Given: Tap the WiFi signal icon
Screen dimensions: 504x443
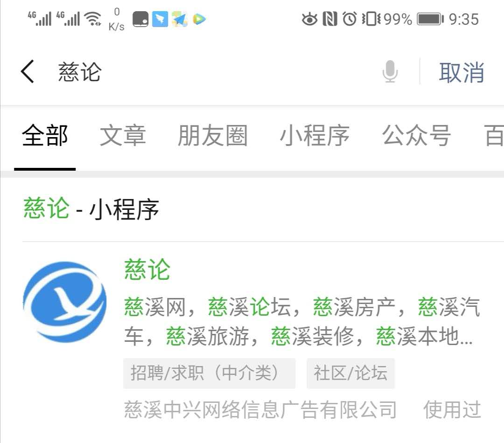Looking at the screenshot, I should (92, 19).
